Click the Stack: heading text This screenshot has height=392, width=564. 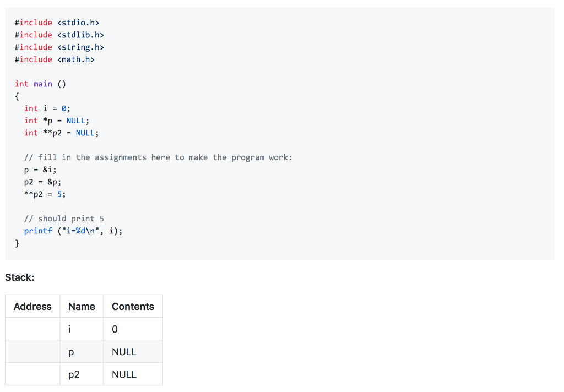(20, 277)
